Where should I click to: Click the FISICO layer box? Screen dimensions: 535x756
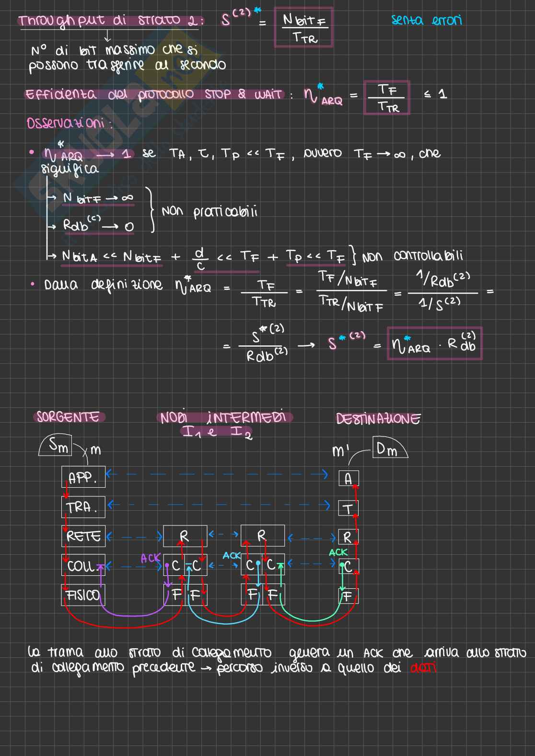[83, 595]
